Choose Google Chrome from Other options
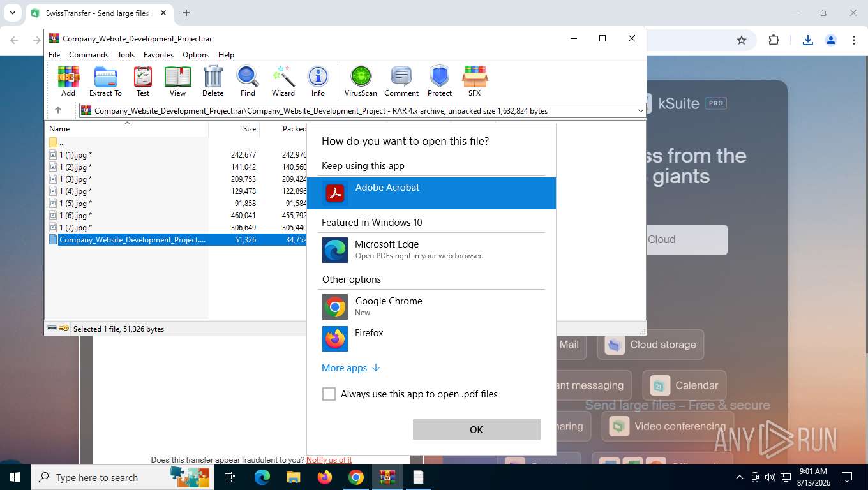The height and width of the screenshot is (490, 868). (431, 306)
